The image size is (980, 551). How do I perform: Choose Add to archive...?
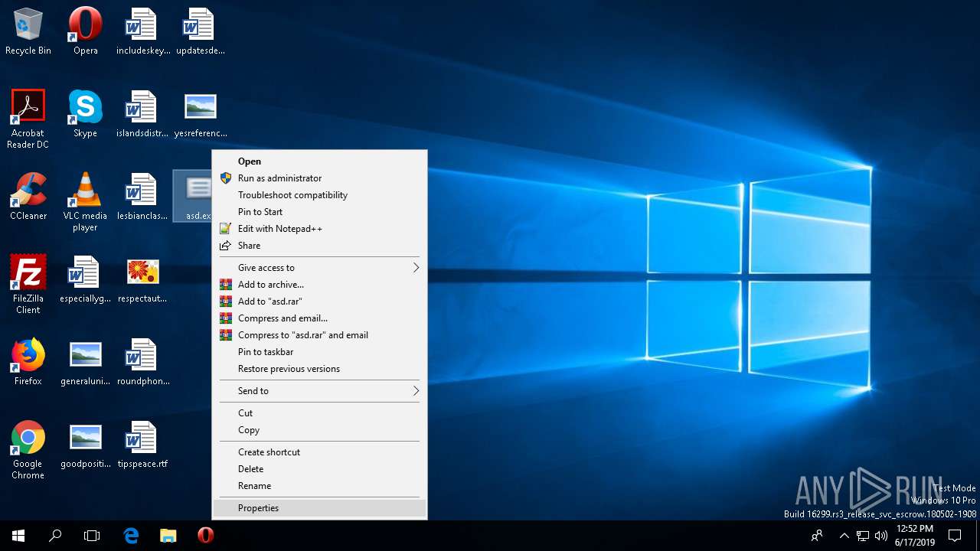[319, 285]
